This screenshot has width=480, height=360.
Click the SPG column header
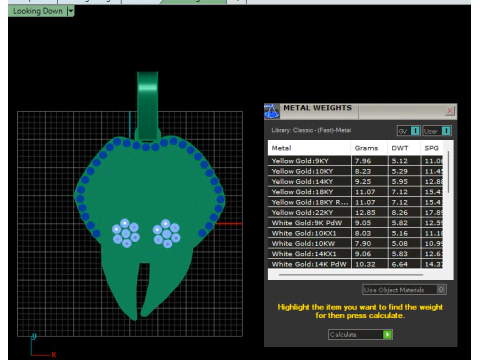(432, 148)
